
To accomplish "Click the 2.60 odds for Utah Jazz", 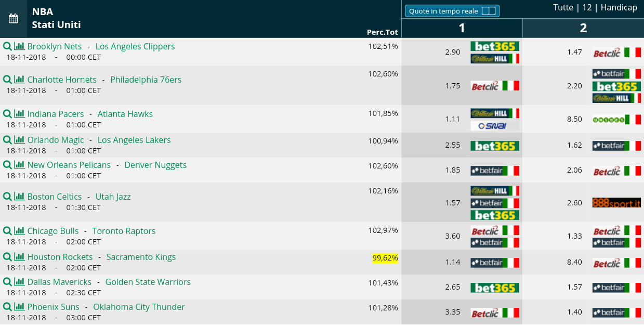I will click(574, 203).
